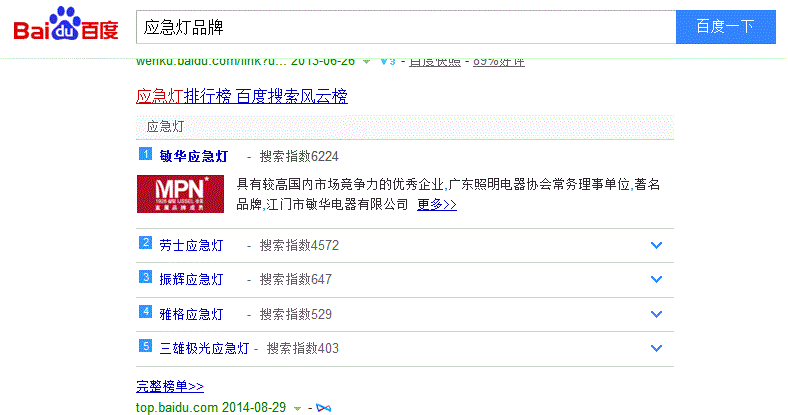Click the share icon after top.baidu.com date
The height and width of the screenshot is (415, 788).
point(324,408)
